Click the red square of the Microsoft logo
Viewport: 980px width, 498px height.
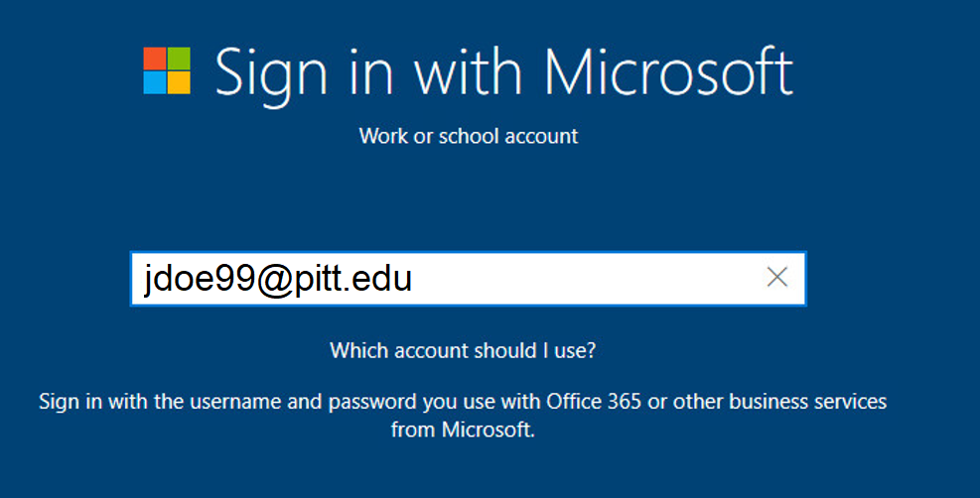click(x=154, y=59)
